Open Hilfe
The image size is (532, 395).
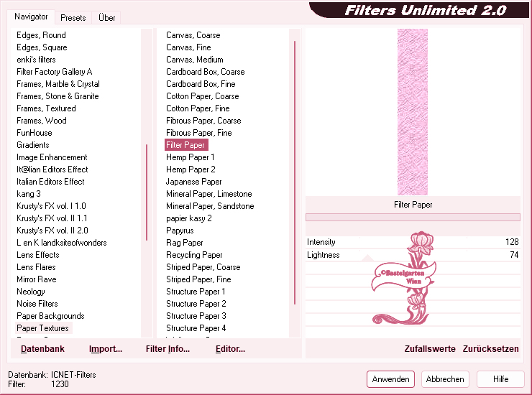500,379
